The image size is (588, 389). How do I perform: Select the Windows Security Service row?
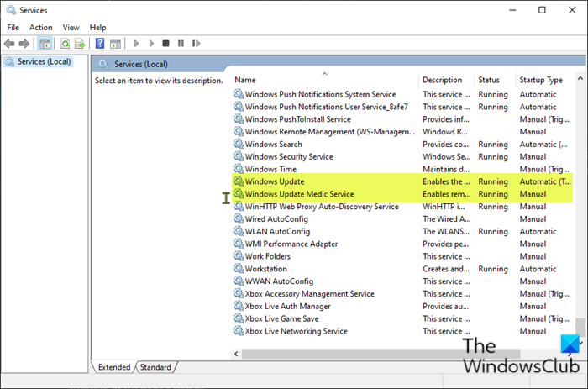[402, 156]
